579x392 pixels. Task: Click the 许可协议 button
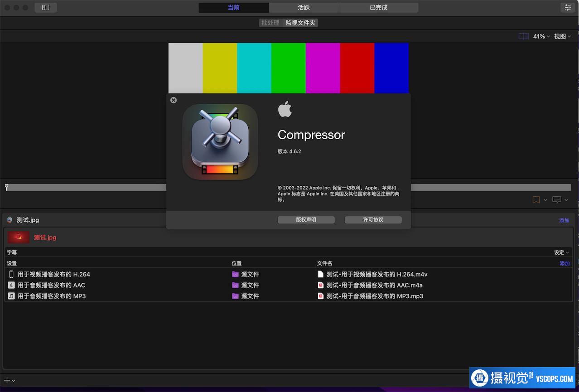tap(373, 220)
